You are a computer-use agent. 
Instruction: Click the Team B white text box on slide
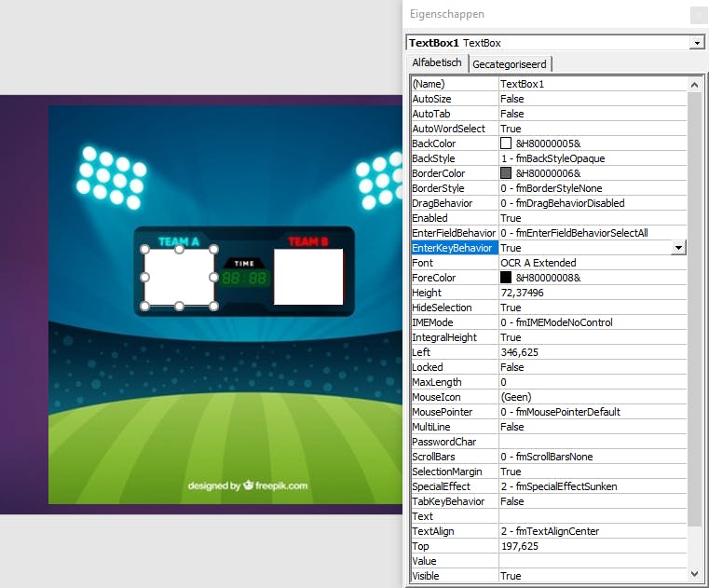click(x=308, y=277)
